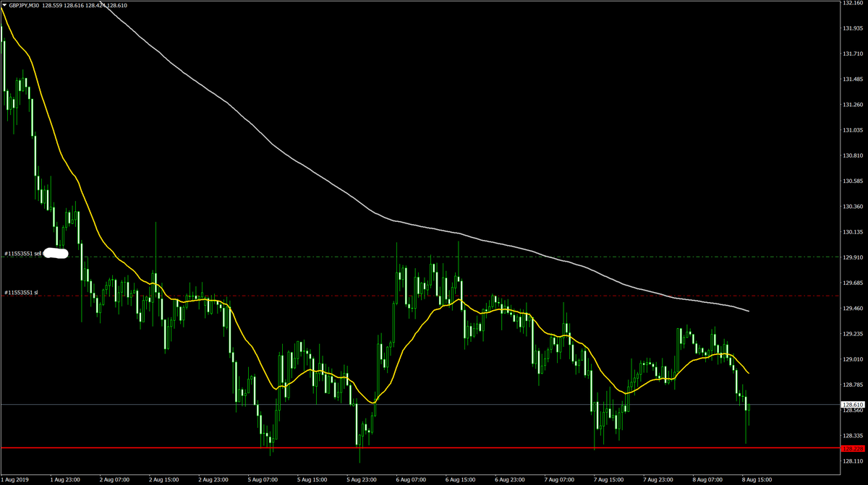Click the 132.160 label on price axis

click(x=854, y=4)
